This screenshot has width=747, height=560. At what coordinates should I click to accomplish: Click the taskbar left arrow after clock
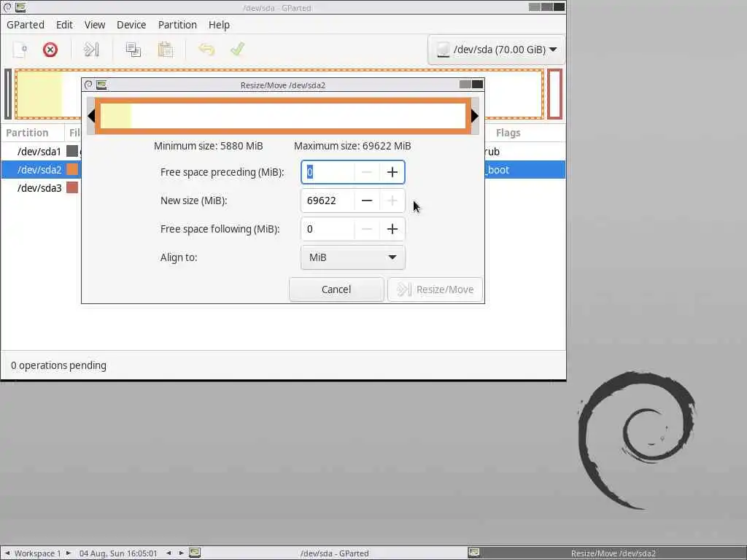(x=169, y=553)
